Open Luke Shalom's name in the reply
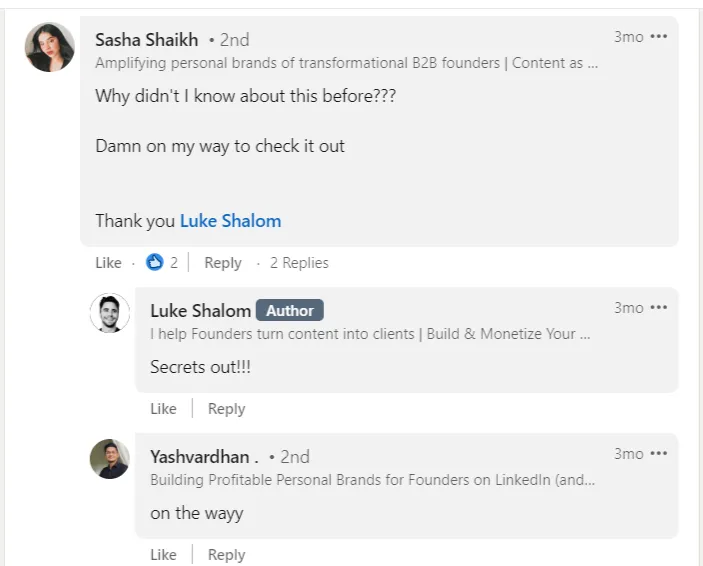 click(200, 311)
